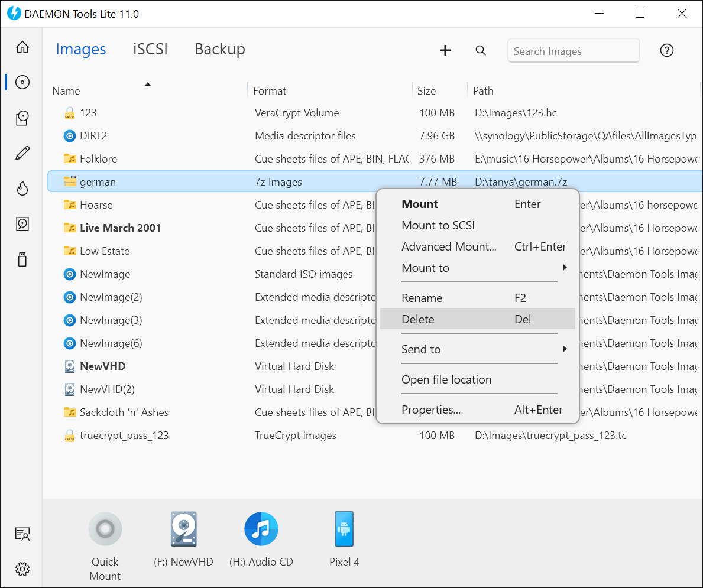This screenshot has height=588, width=703.
Task: Click the Search Images input field
Action: point(573,50)
